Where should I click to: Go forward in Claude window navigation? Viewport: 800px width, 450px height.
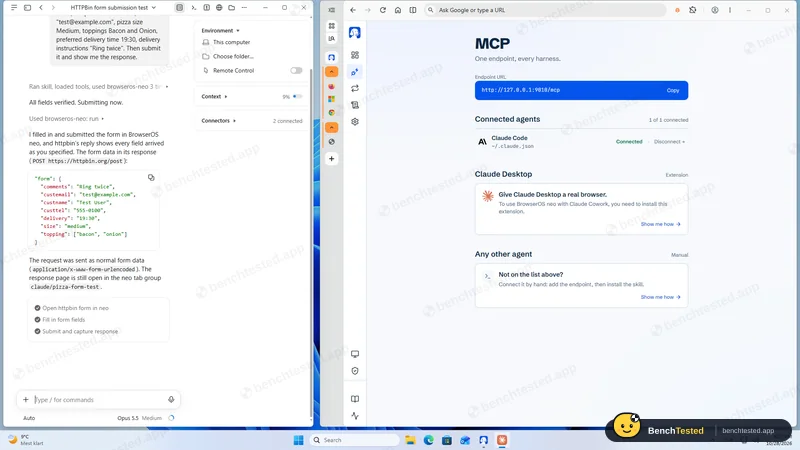(x=53, y=8)
